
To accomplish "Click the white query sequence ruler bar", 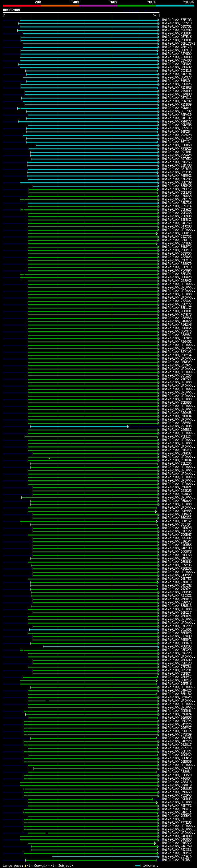I will [81, 12].
